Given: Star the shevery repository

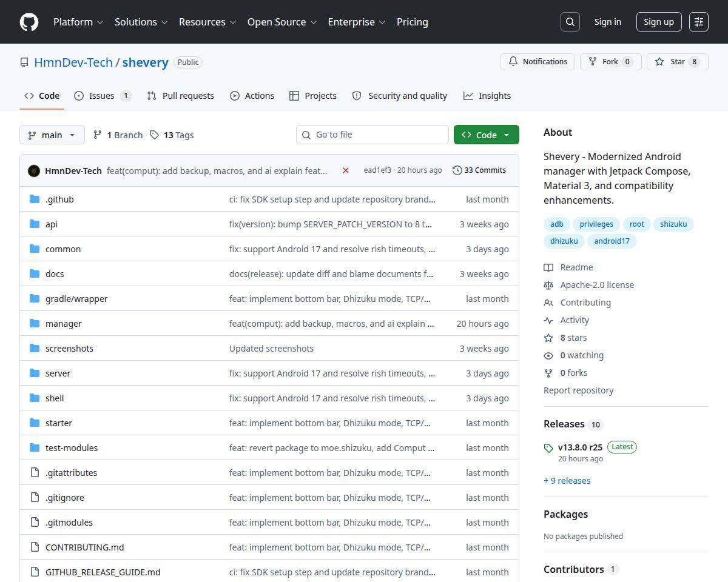Looking at the screenshot, I should point(678,62).
